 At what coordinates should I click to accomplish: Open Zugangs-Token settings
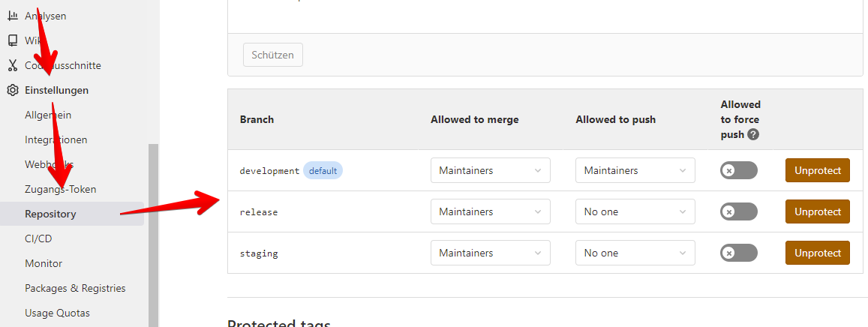tap(60, 189)
